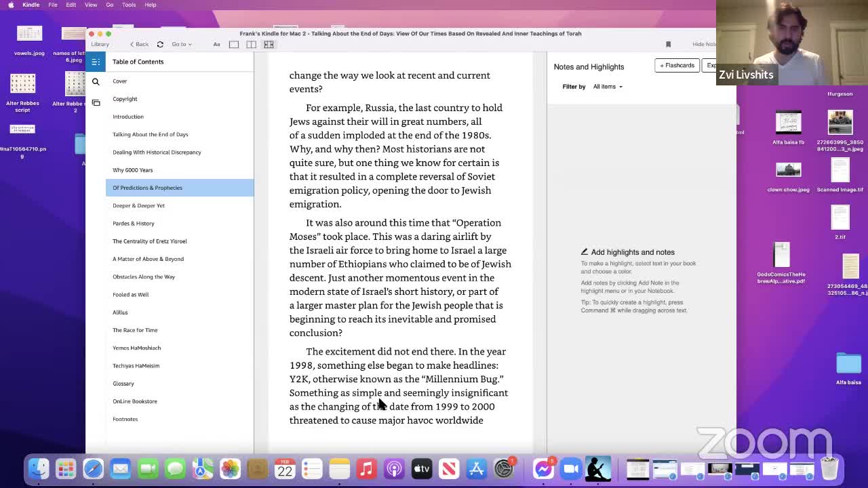
Task: Open Calendar from the Dock
Action: click(285, 468)
